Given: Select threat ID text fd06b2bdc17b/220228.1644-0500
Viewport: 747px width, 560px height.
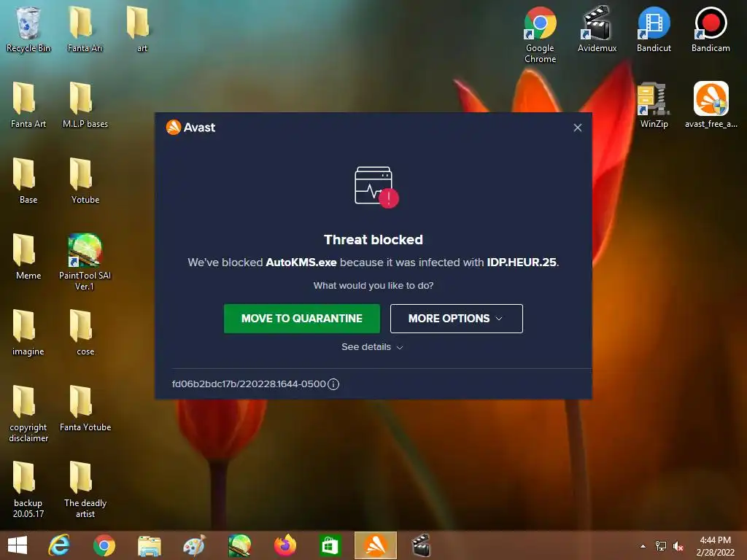Looking at the screenshot, I should pos(249,384).
